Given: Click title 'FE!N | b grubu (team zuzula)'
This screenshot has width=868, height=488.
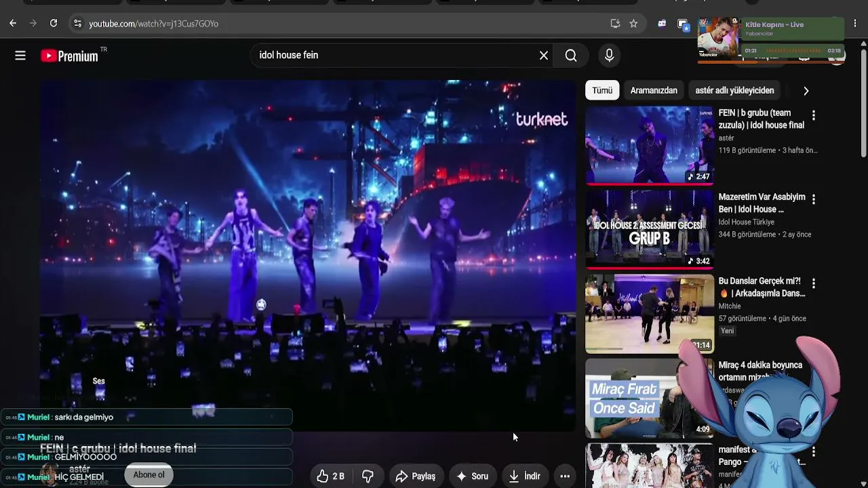Looking at the screenshot, I should coord(762,119).
